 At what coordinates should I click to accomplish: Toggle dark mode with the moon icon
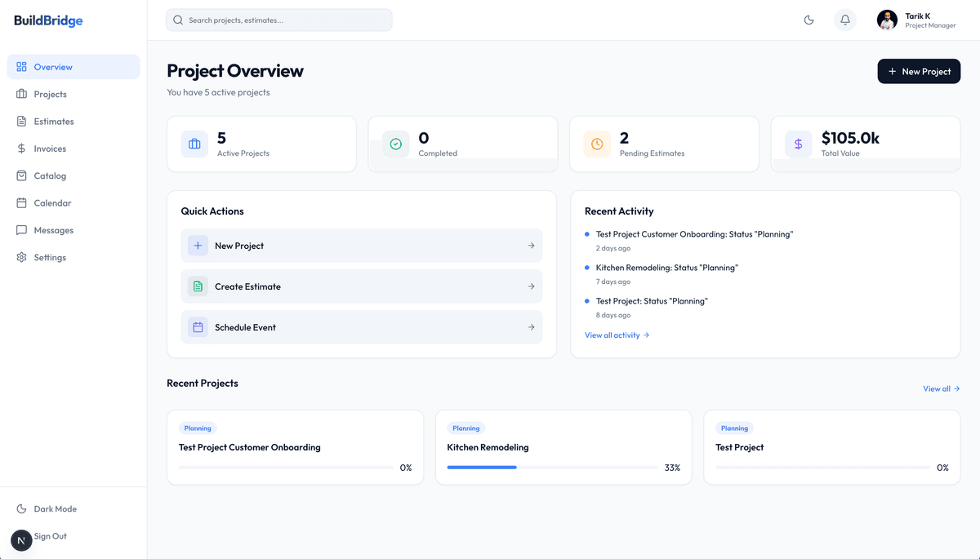pos(808,20)
